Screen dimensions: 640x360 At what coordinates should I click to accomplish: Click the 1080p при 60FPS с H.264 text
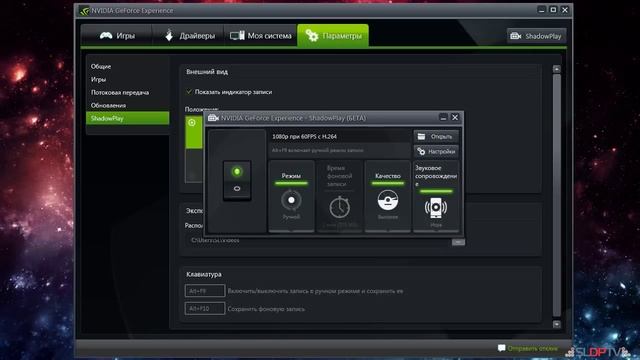point(304,136)
